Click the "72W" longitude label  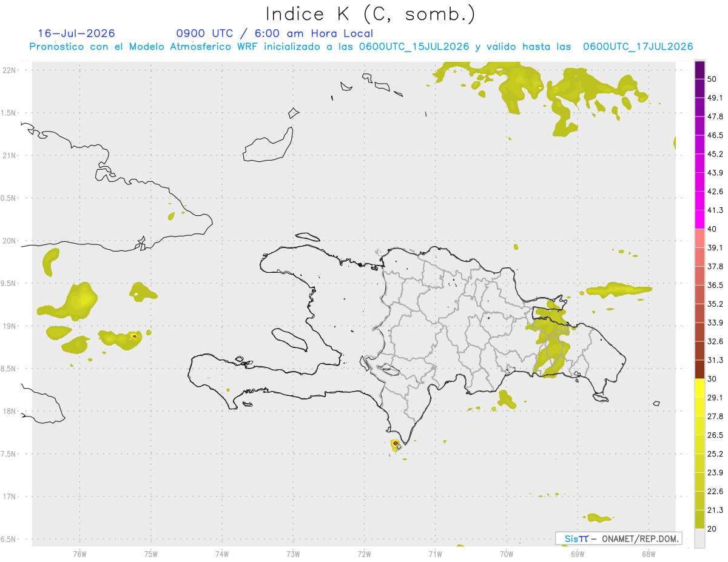[364, 553]
